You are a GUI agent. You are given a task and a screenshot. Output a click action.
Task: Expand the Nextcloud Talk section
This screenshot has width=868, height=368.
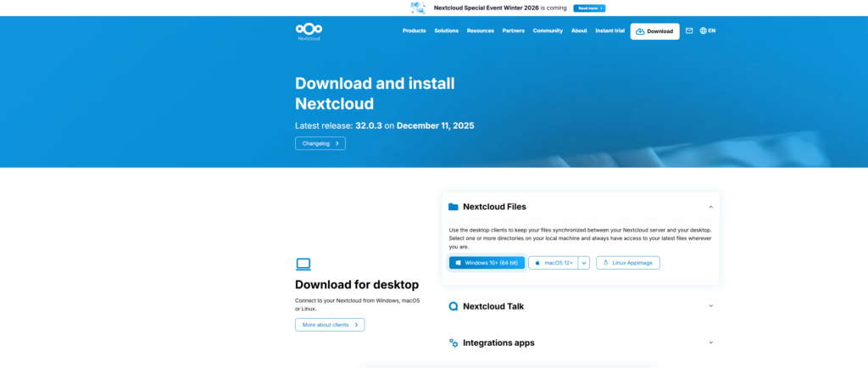point(710,306)
